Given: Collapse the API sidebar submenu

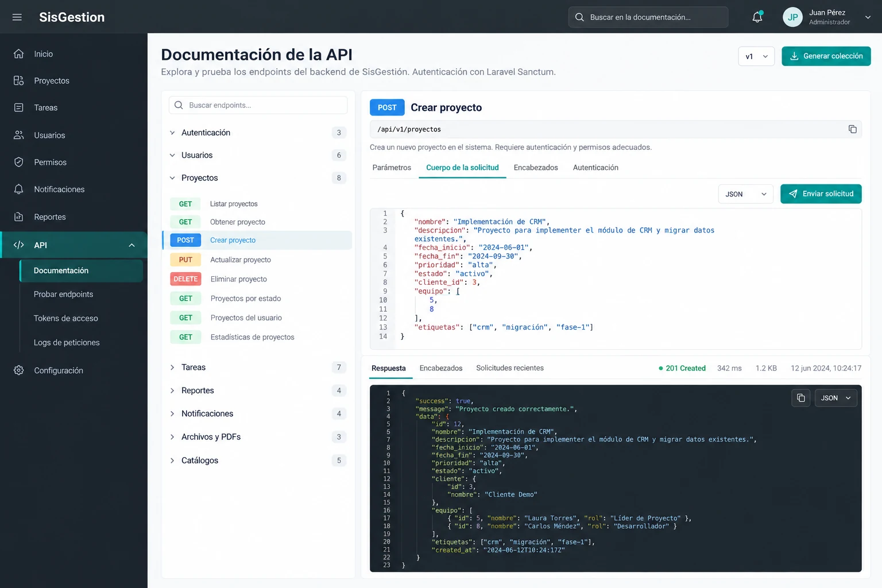Looking at the screenshot, I should [132, 245].
